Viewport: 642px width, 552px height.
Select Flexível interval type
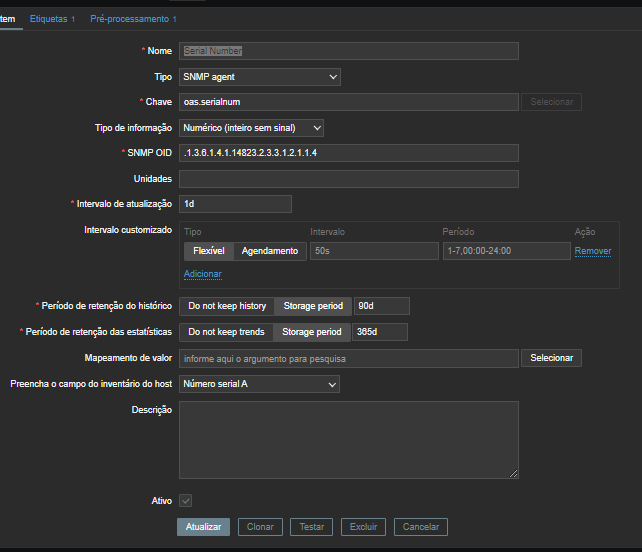(x=209, y=251)
